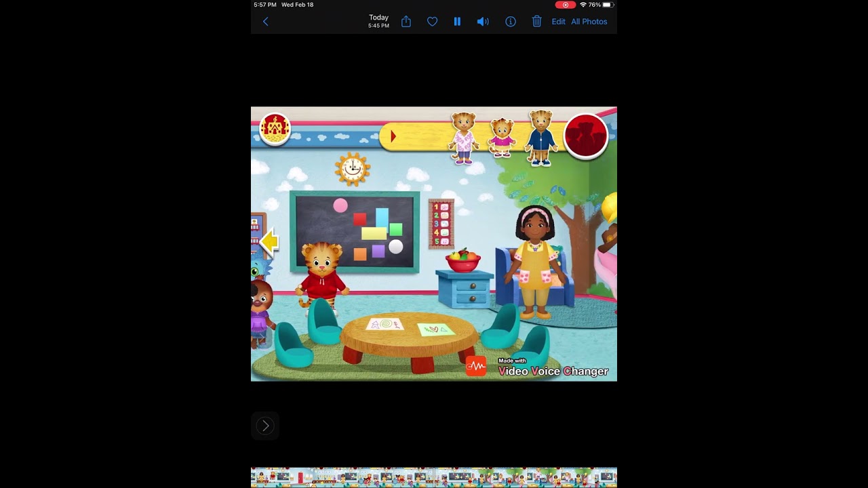
Task: Tap the red arrow on yellow banner
Action: pyautogui.click(x=393, y=137)
